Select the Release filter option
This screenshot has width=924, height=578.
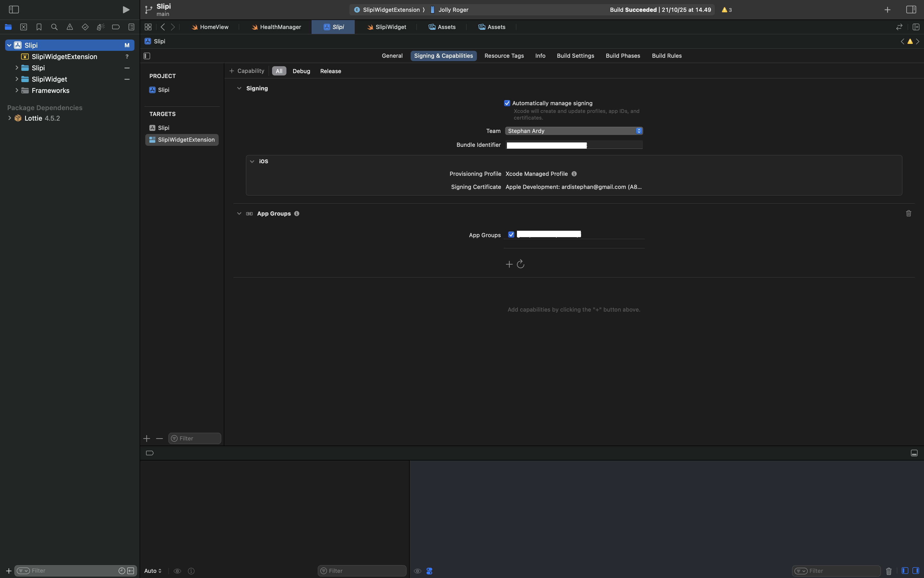coord(330,71)
